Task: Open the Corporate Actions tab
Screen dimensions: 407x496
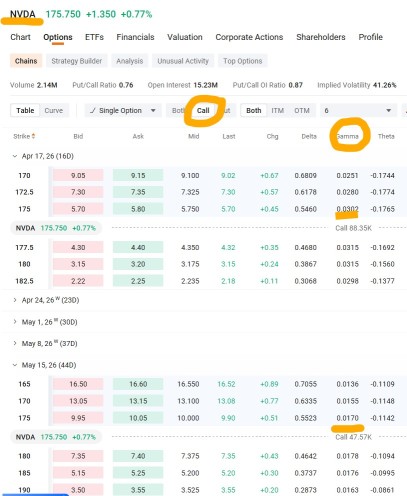Action: click(x=249, y=37)
